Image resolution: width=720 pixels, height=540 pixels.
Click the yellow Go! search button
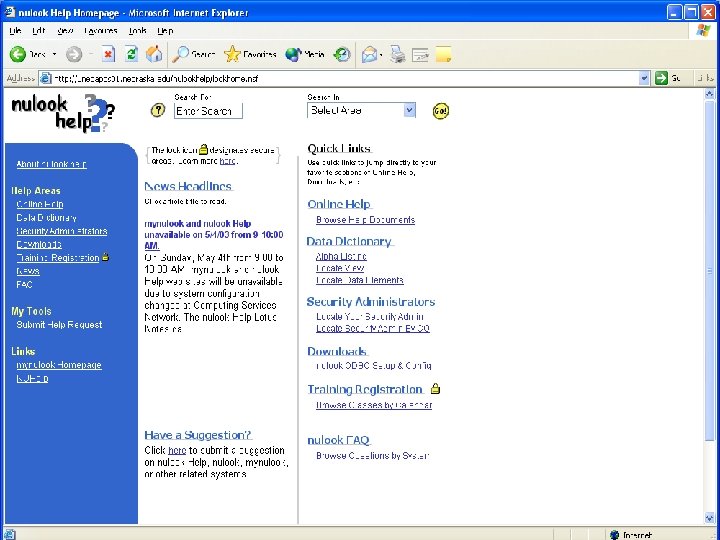[x=440, y=111]
